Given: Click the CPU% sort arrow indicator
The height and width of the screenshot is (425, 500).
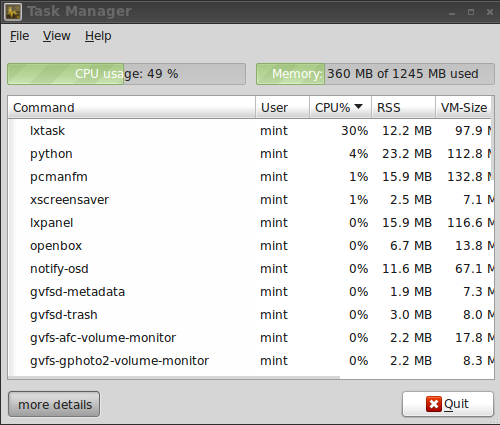Looking at the screenshot, I should [x=358, y=107].
